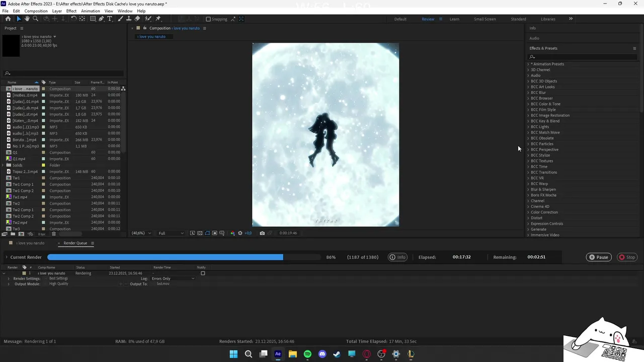
Task: Click the Reset Exposure icon
Action: pyautogui.click(x=240, y=233)
